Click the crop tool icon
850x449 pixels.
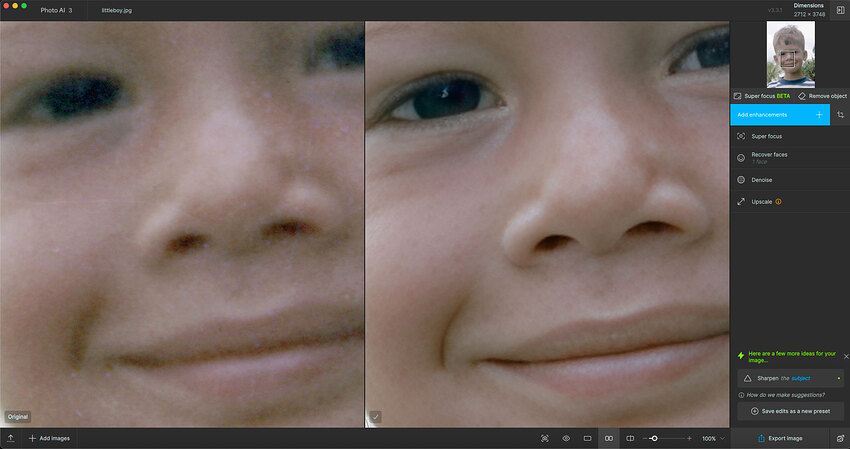point(840,115)
